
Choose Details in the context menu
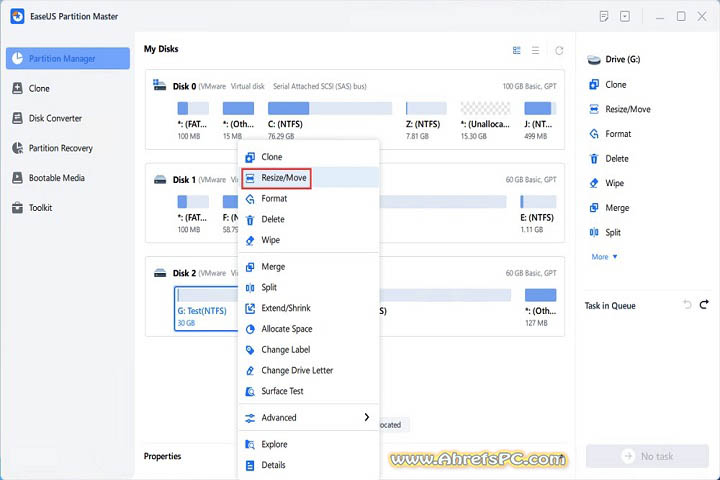click(309, 465)
